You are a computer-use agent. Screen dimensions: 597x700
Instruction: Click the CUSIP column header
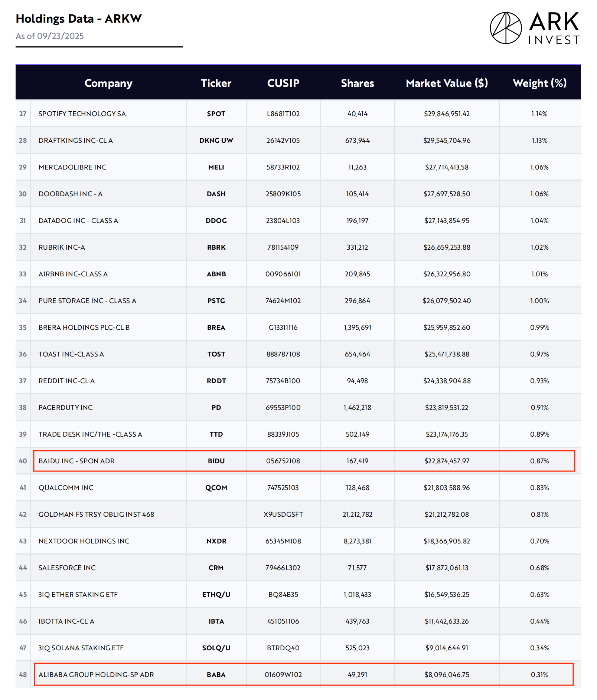point(283,83)
